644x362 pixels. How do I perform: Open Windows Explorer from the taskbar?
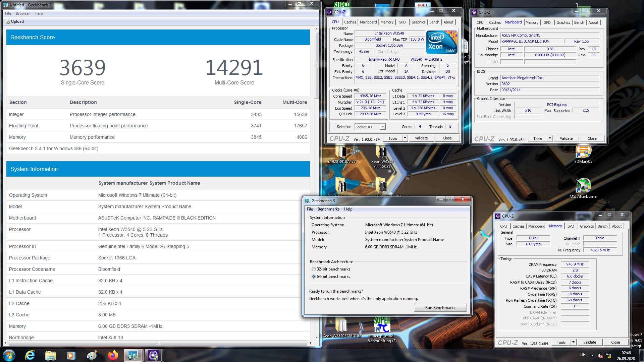coord(50,355)
